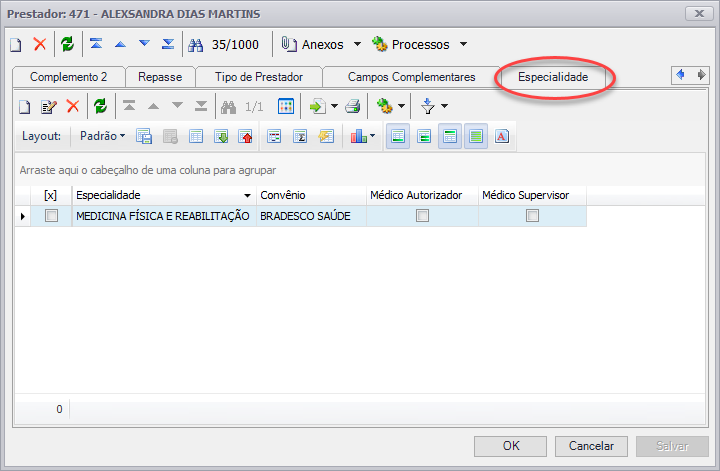Click inner grid first-record gray arrow
The width and height of the screenshot is (720, 471).
coord(129,106)
